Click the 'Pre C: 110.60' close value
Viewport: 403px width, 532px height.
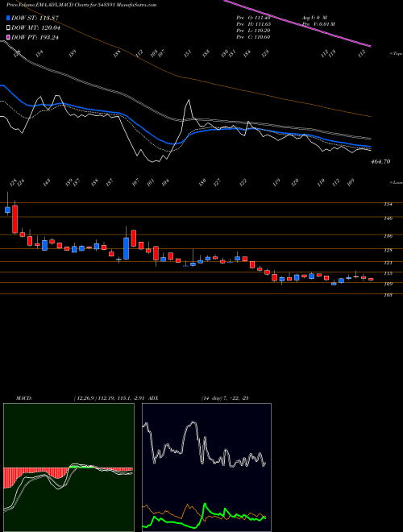253,37
